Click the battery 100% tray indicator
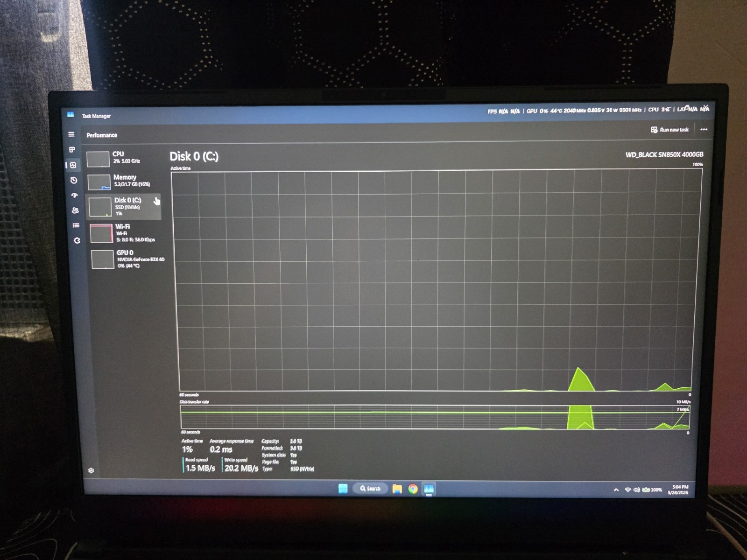 point(652,490)
